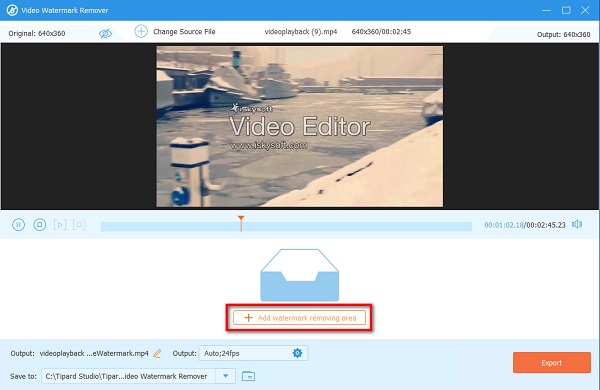Click the video preview frame

(x=300, y=127)
